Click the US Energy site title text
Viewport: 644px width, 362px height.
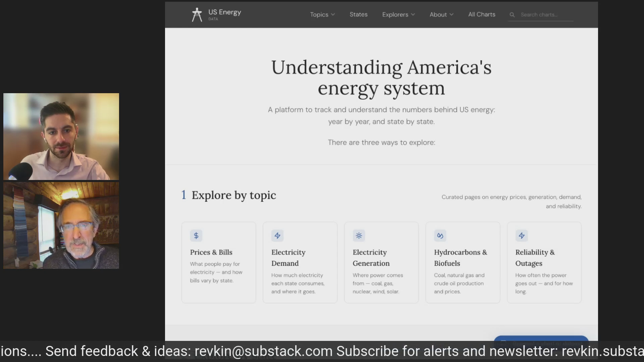(225, 12)
